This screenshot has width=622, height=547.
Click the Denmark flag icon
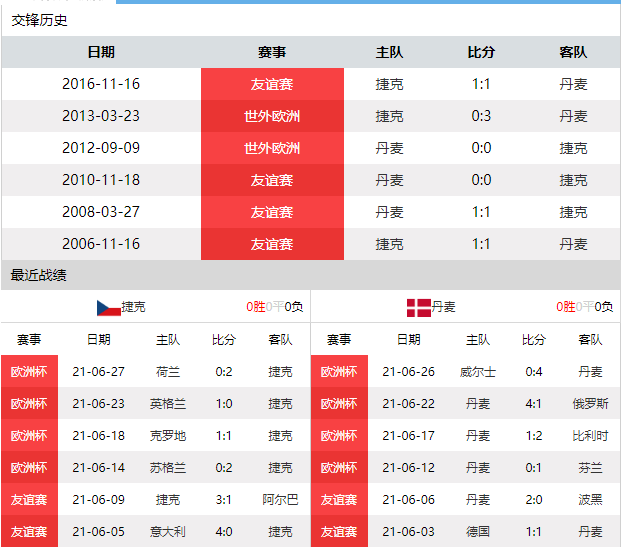click(x=419, y=308)
